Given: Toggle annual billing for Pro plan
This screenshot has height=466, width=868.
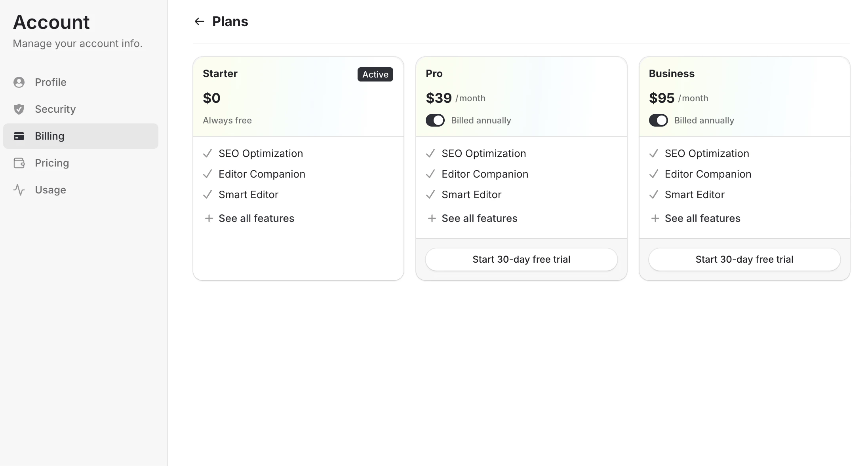Looking at the screenshot, I should [435, 120].
